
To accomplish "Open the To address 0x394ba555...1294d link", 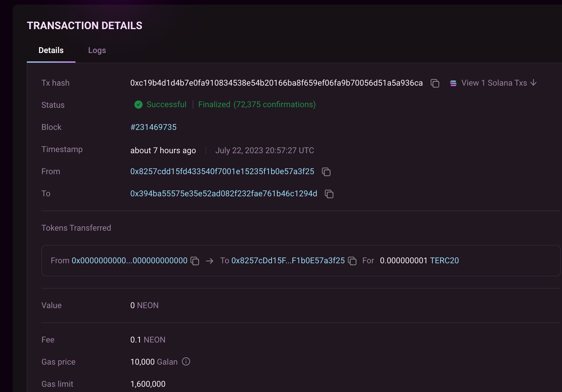I will (224, 194).
